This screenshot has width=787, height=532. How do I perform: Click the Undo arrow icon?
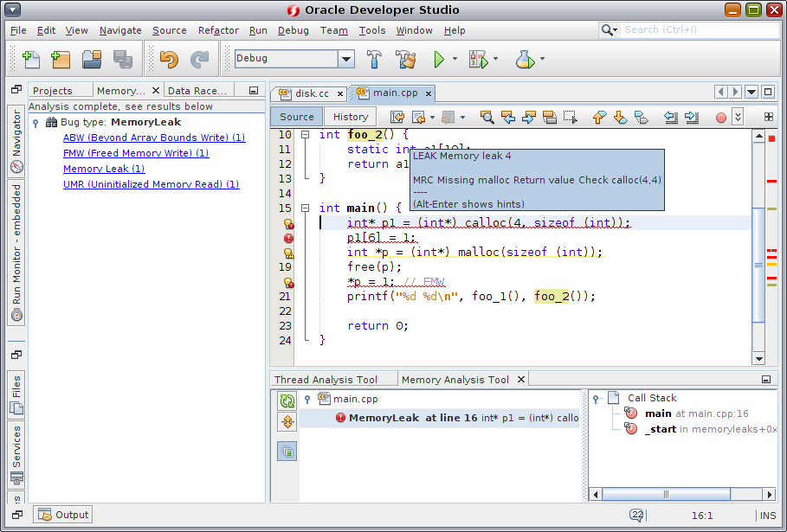pos(169,59)
